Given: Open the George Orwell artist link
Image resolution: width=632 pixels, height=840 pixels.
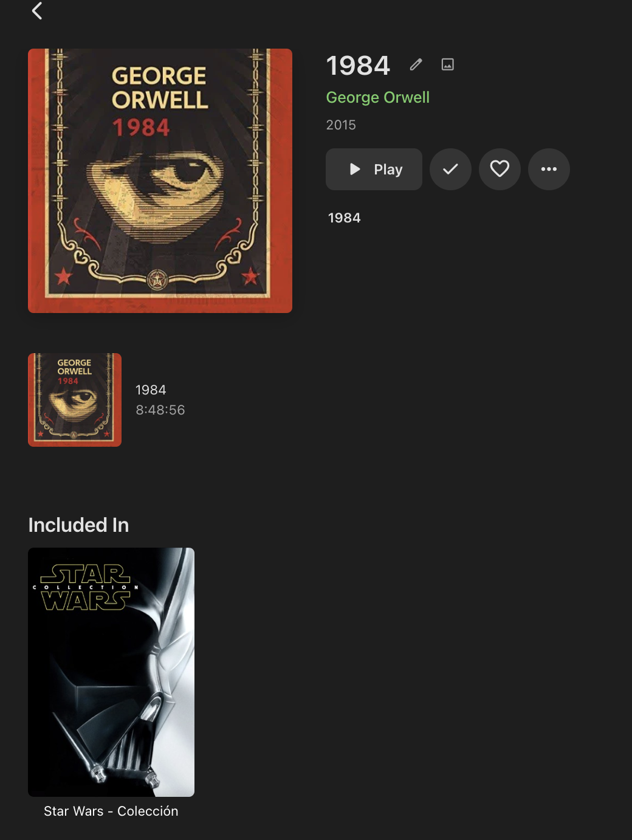Looking at the screenshot, I should pos(377,97).
